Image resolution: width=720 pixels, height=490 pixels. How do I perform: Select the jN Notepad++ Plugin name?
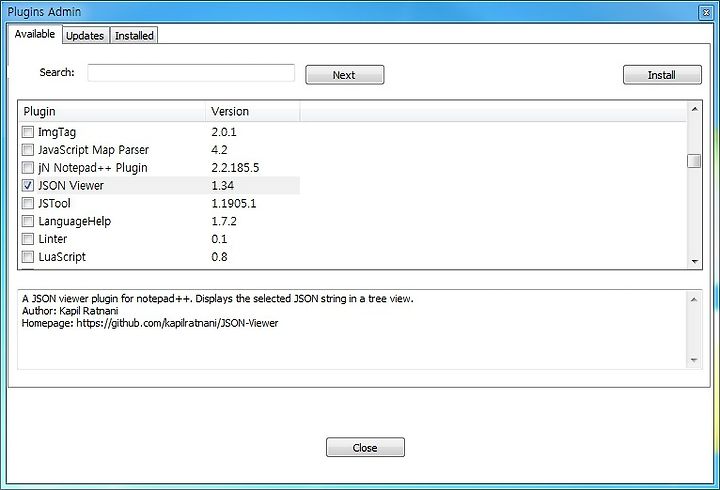pyautogui.click(x=93, y=168)
